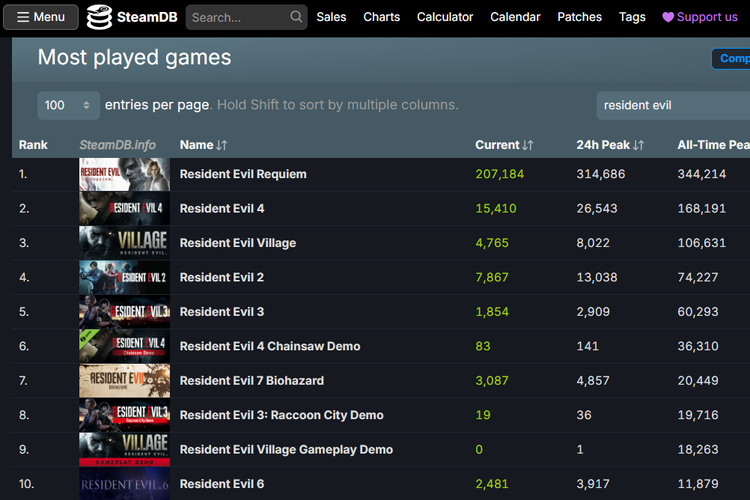Viewport: 750px width, 500px height.
Task: Sort table by Name column
Action: point(203,145)
